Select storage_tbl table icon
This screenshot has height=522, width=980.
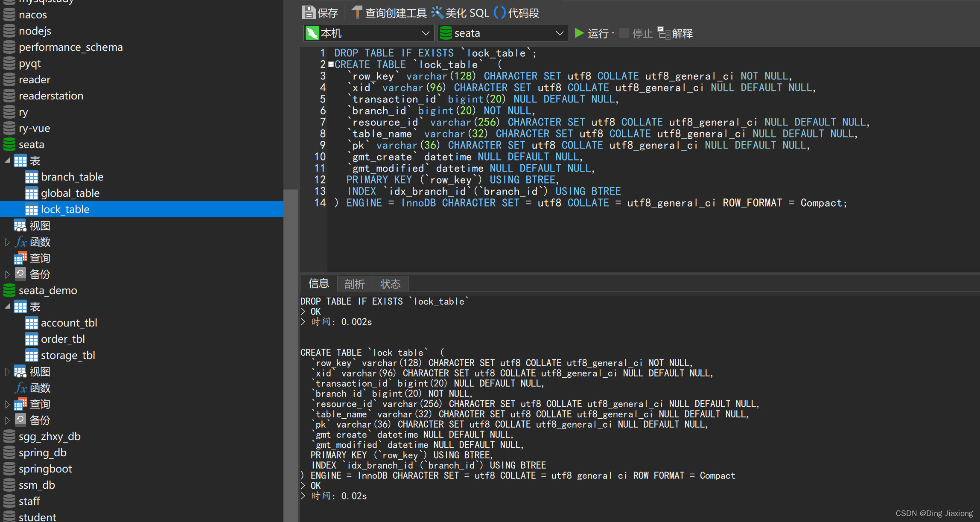point(31,356)
